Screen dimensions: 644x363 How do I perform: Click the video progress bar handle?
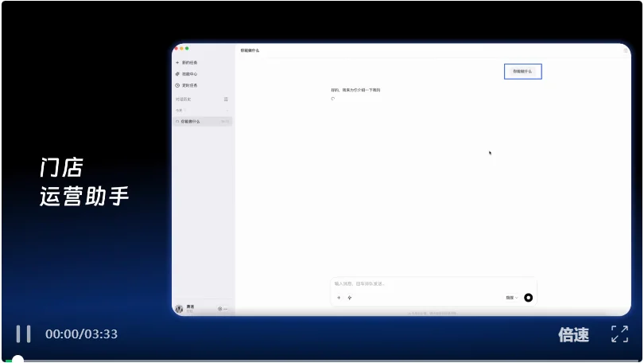tap(17, 360)
